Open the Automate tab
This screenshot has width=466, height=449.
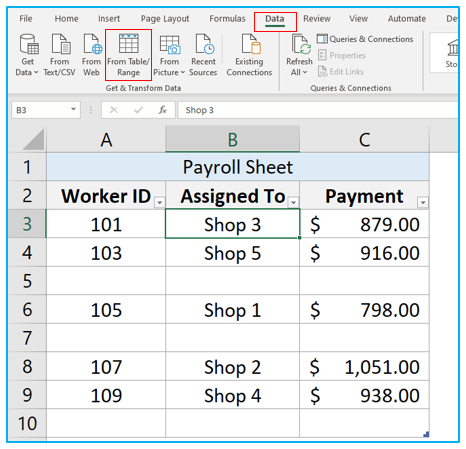tap(407, 19)
